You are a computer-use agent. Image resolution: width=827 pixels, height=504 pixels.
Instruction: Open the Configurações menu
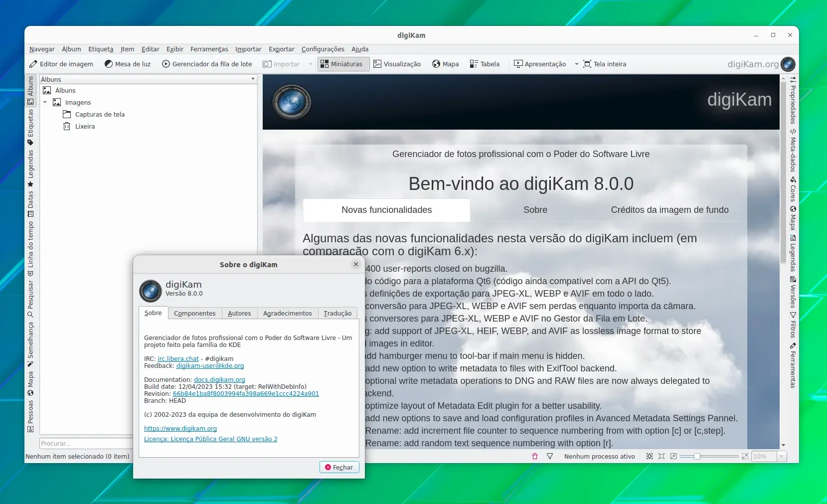pyautogui.click(x=323, y=49)
